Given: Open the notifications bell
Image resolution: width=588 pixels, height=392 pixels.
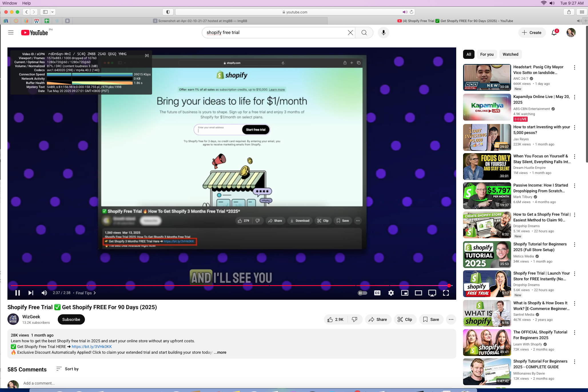Looking at the screenshot, I should coord(554,33).
